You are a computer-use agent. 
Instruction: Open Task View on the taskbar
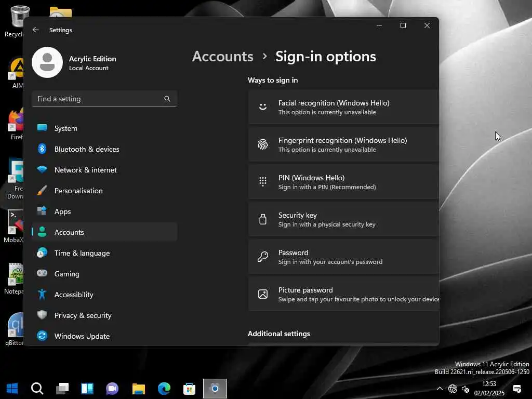point(62,389)
